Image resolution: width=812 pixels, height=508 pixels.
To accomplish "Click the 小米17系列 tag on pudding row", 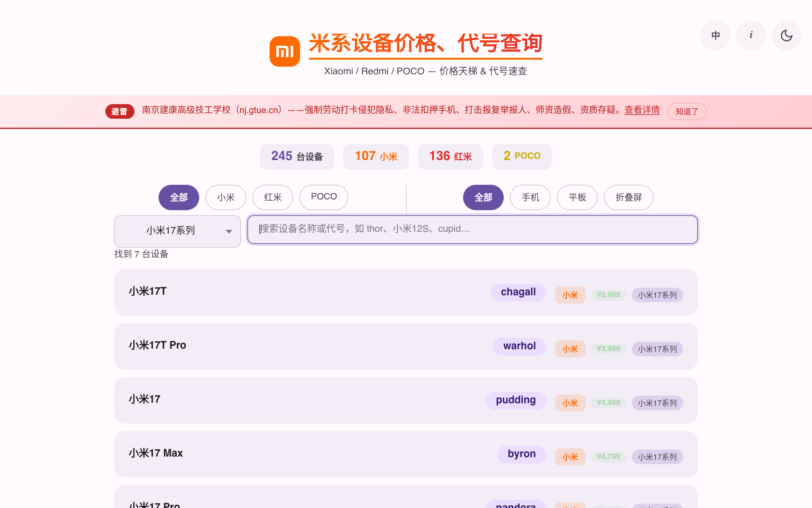I will coord(657,403).
